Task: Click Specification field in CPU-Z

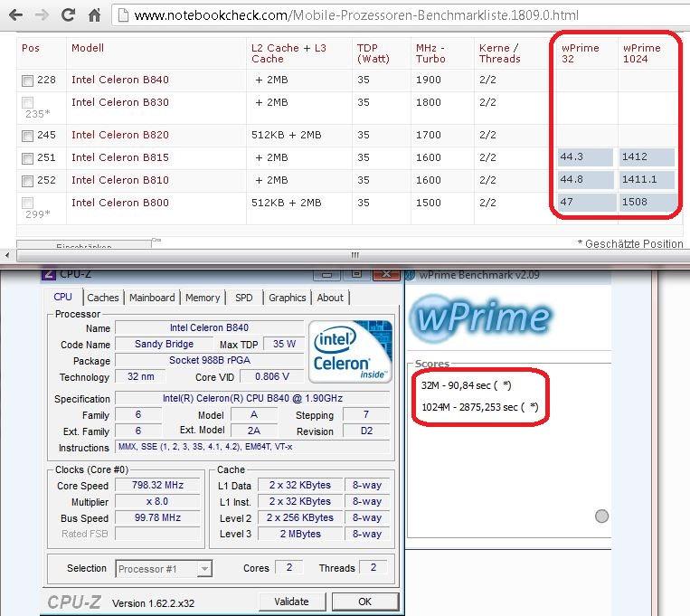Action: pyautogui.click(x=252, y=398)
